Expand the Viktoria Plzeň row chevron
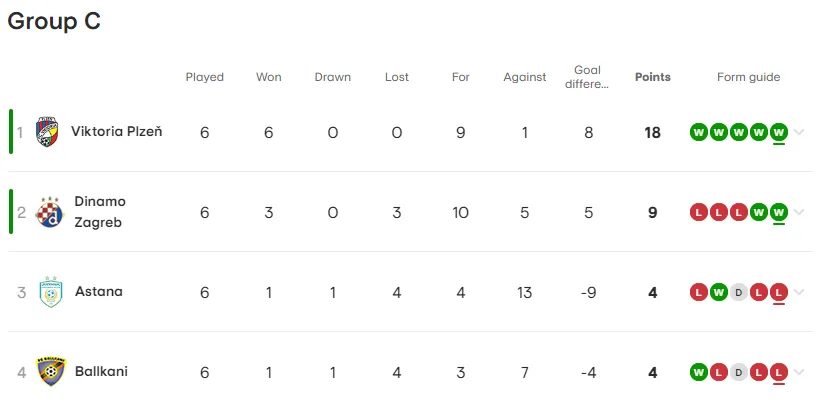This screenshot has height=405, width=822. 799,132
